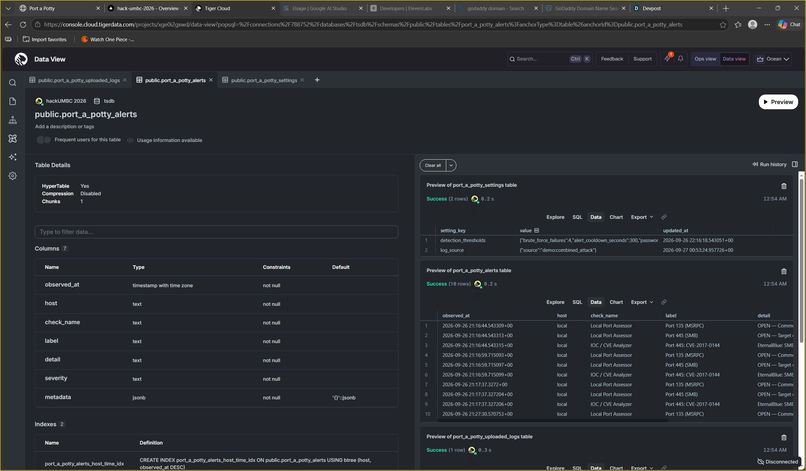Delete port_a_potty_settings preview result
Viewport: 806px width, 471px height.
[783, 186]
